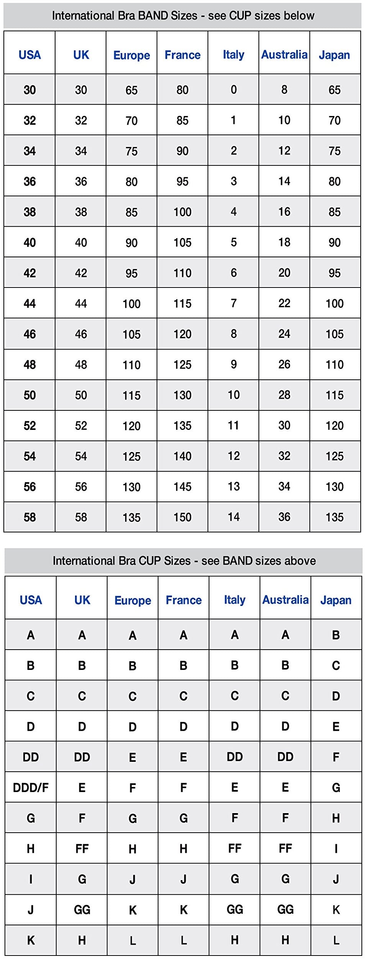Screen dimensions: 366x980
Task: Select the UK cup FF cell
Action: pyautogui.click(x=82, y=848)
